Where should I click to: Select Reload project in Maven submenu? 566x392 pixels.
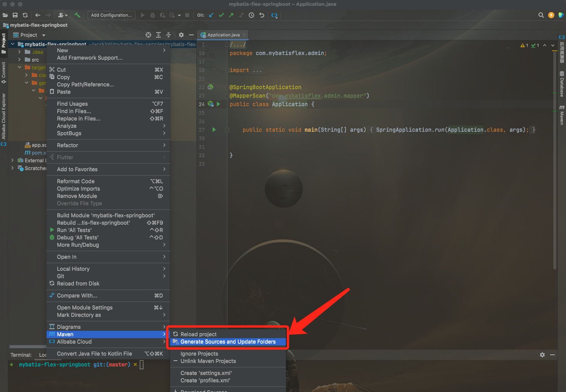(x=198, y=334)
